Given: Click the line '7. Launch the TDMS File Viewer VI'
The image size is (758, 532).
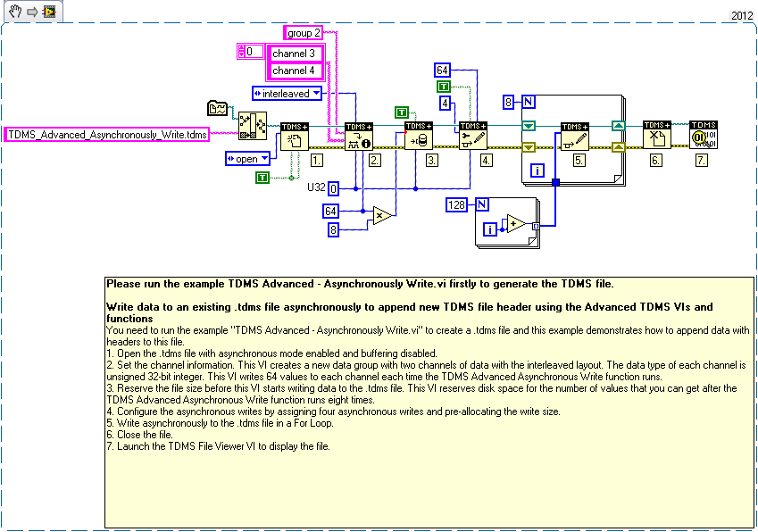Looking at the screenshot, I should point(218,446).
